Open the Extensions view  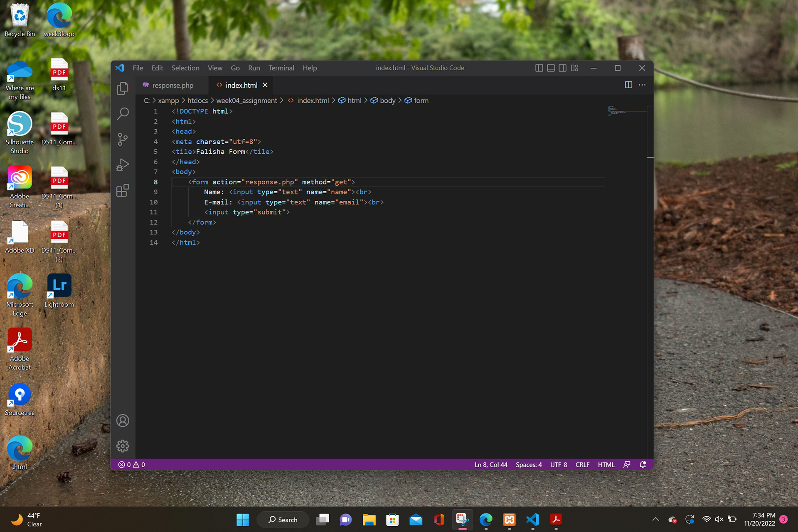[123, 190]
